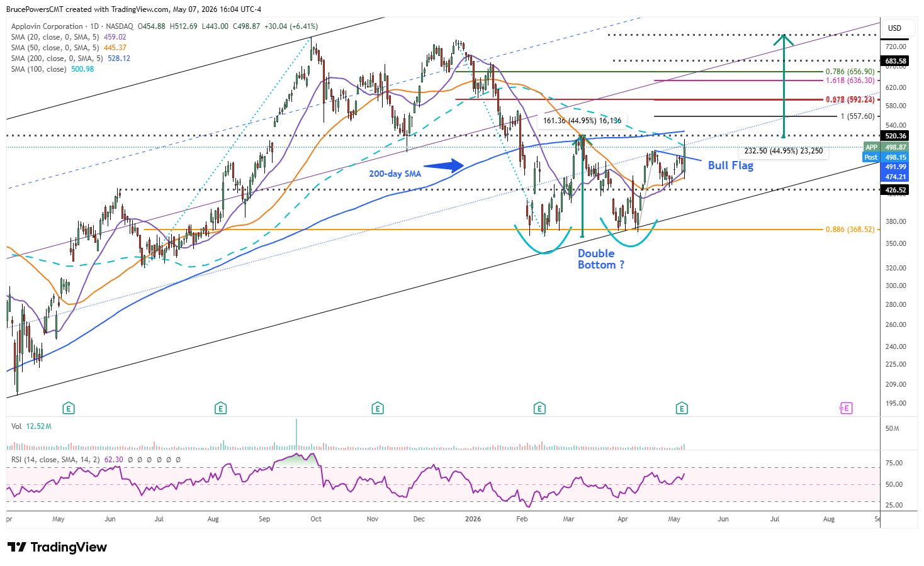Click the 50M volume axis label
Viewport: 924px width, 566px height.
coord(892,428)
